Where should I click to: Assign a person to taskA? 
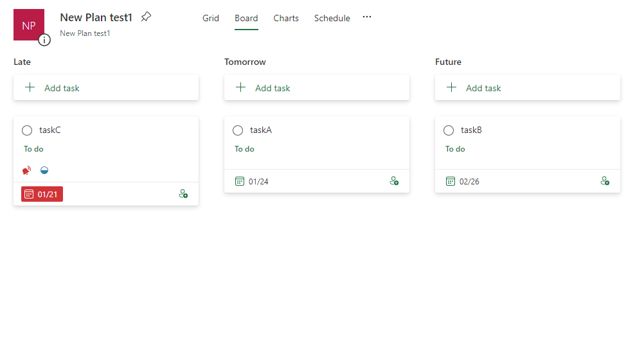[394, 181]
